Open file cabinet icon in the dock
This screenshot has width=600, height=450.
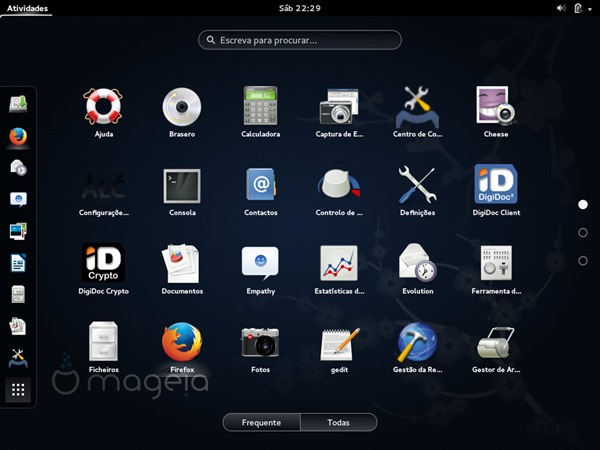[18, 295]
